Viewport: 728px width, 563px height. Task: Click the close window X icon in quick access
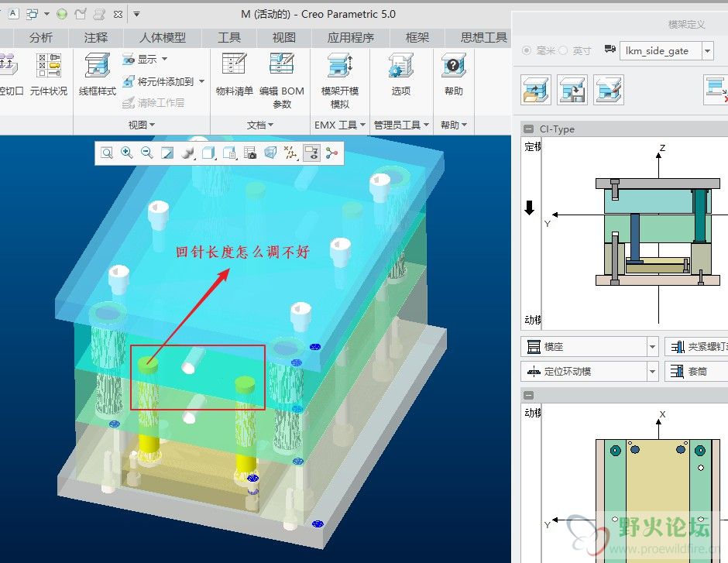118,15
